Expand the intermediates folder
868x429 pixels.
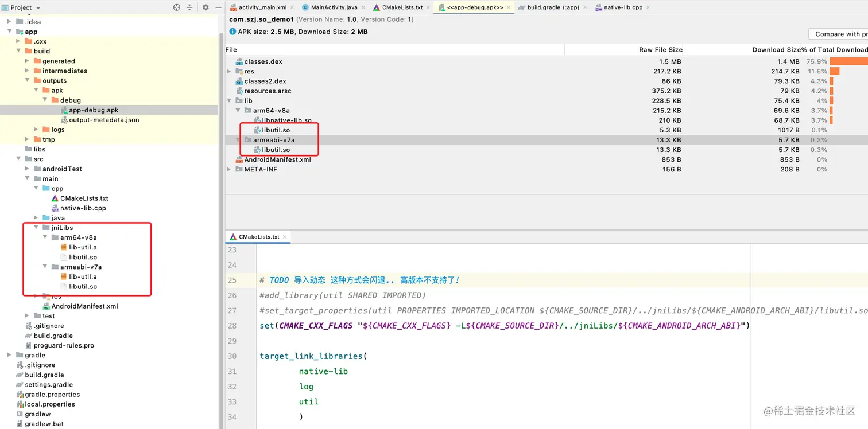(x=27, y=71)
